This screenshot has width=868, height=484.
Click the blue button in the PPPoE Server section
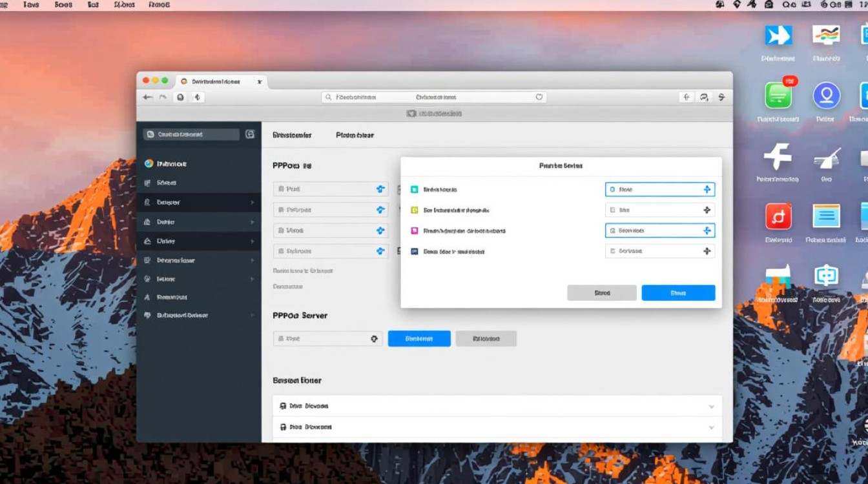(419, 338)
